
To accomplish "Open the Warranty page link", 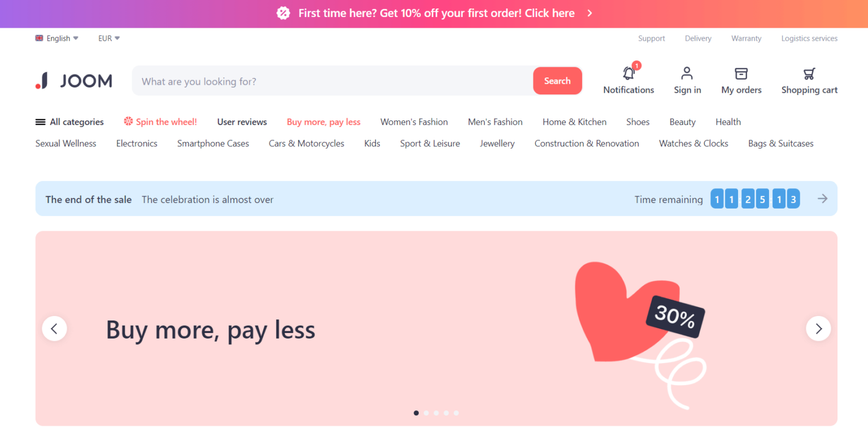I will click(746, 38).
